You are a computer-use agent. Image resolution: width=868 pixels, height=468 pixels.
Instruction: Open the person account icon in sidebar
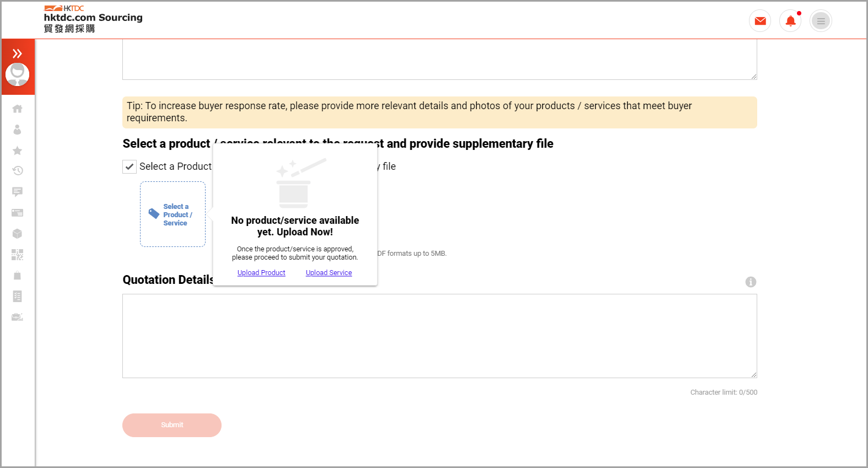coord(17,130)
